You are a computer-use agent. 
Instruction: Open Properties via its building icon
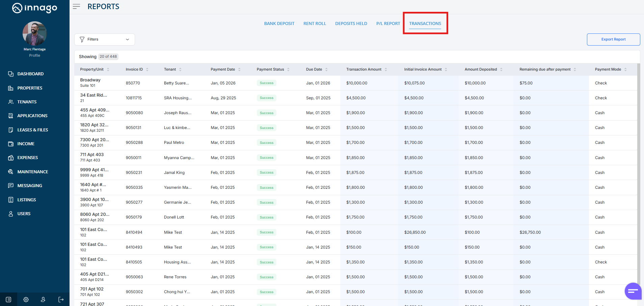11,88
